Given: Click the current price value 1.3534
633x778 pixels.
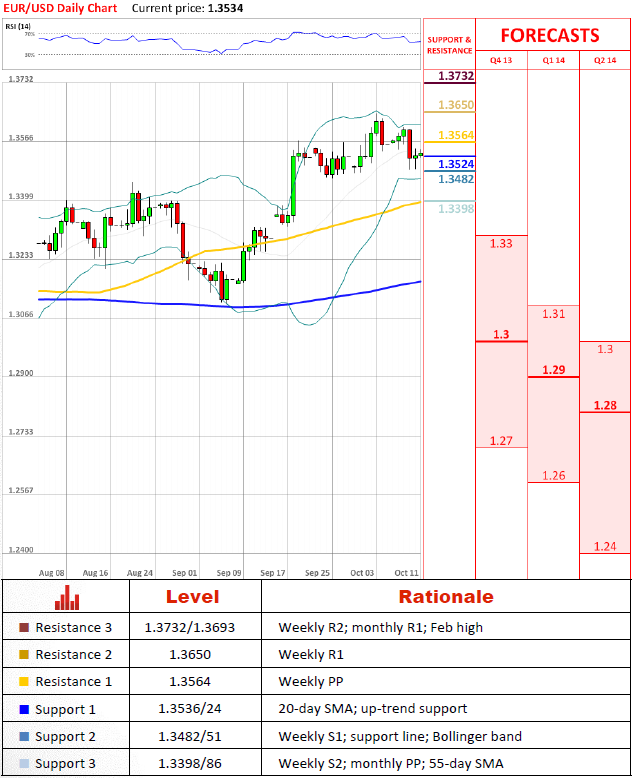Looking at the screenshot, I should pos(225,8).
